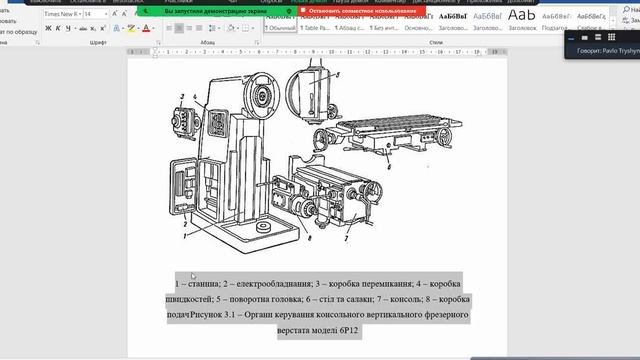The height and width of the screenshot is (360, 640).
Task: Click Формат по образцу format painter
Action: point(18,31)
